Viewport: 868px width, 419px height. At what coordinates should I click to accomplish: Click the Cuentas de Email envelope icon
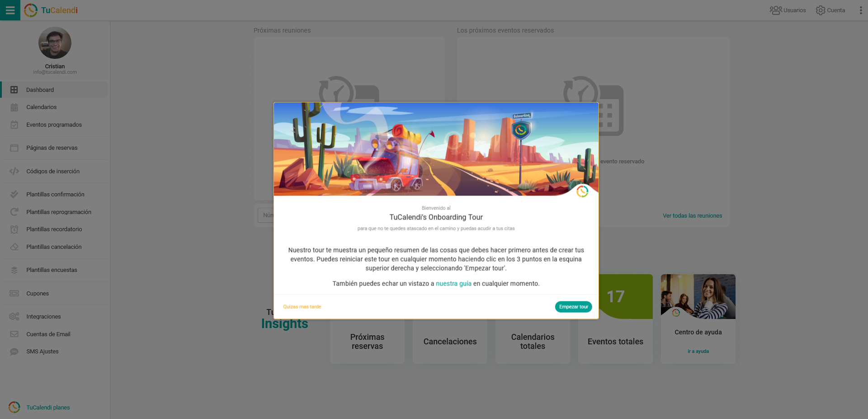coord(14,334)
